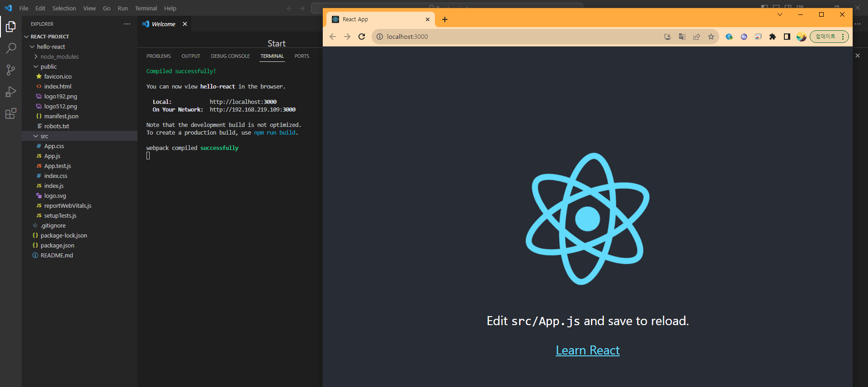Open the Help menu
The height and width of the screenshot is (387, 868).
(x=170, y=8)
